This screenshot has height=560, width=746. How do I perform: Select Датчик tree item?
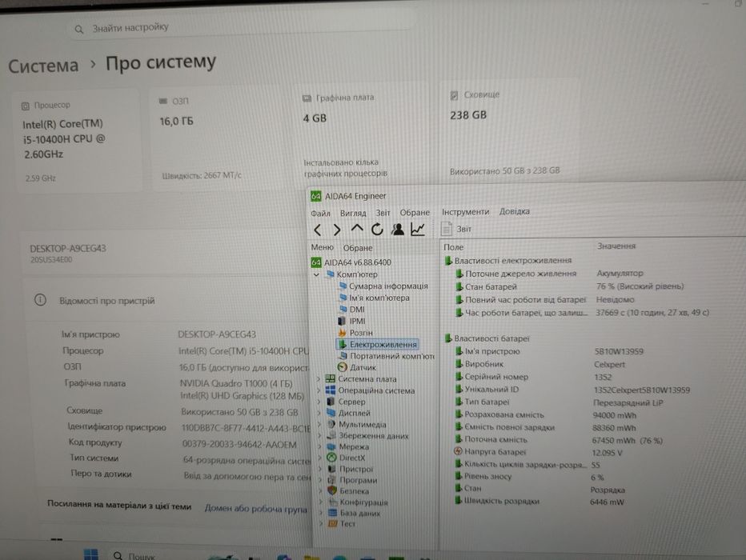click(x=357, y=367)
